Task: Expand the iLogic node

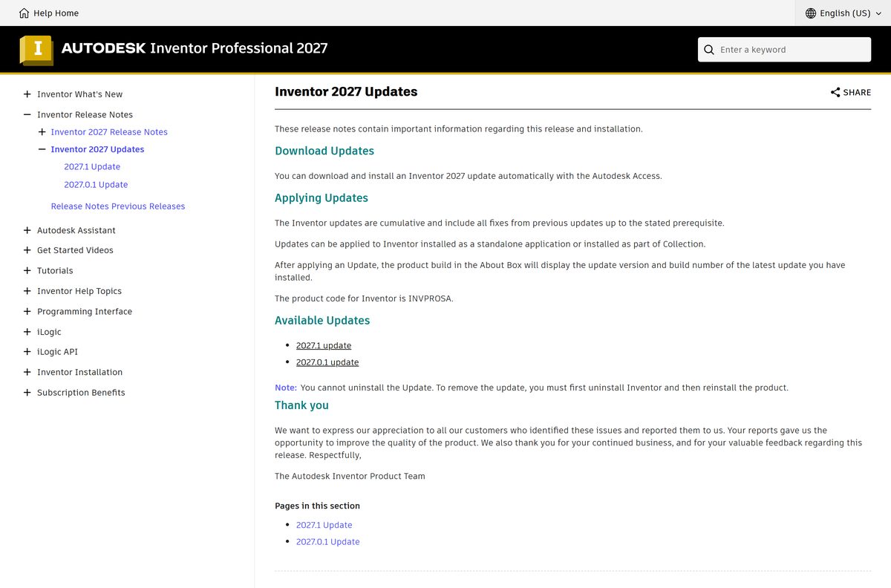Action: tap(27, 332)
